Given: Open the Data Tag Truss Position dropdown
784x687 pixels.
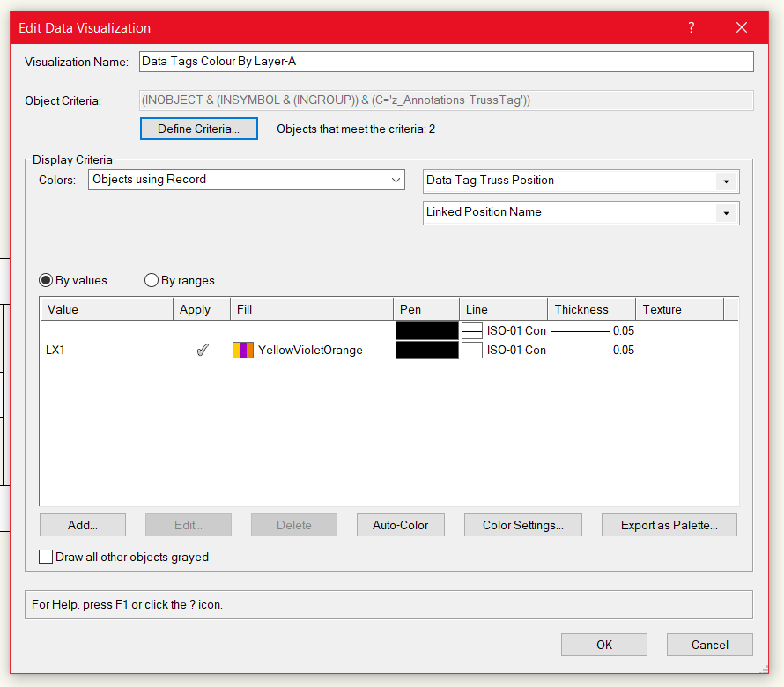Looking at the screenshot, I should point(726,181).
